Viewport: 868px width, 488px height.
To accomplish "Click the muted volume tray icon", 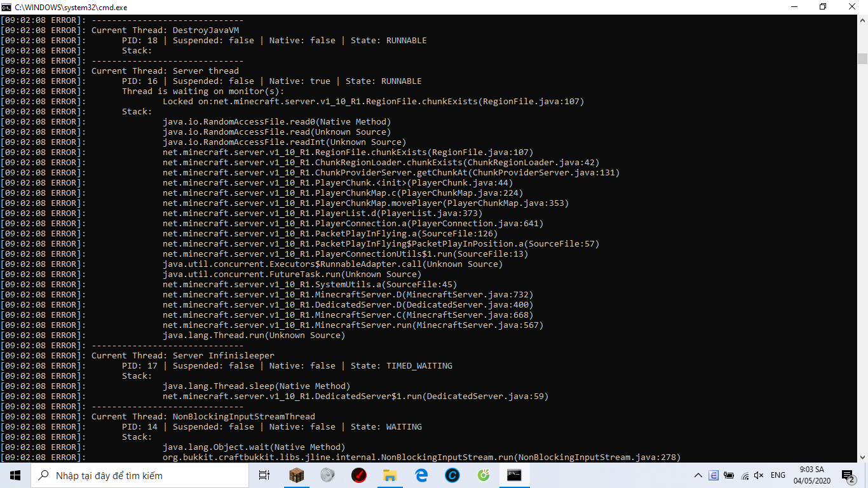I will tap(759, 475).
